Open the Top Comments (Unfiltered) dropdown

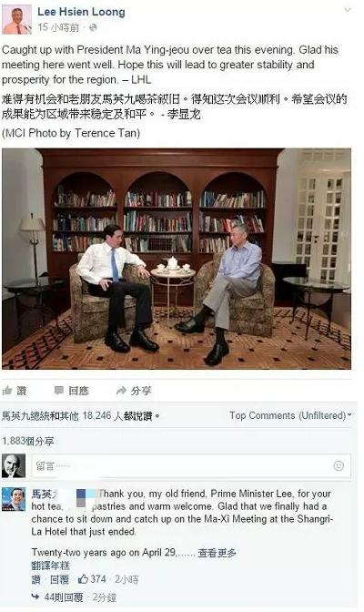[x=290, y=415]
